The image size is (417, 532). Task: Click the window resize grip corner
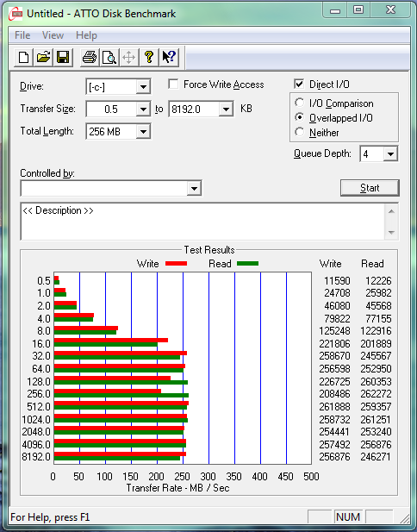[405, 518]
